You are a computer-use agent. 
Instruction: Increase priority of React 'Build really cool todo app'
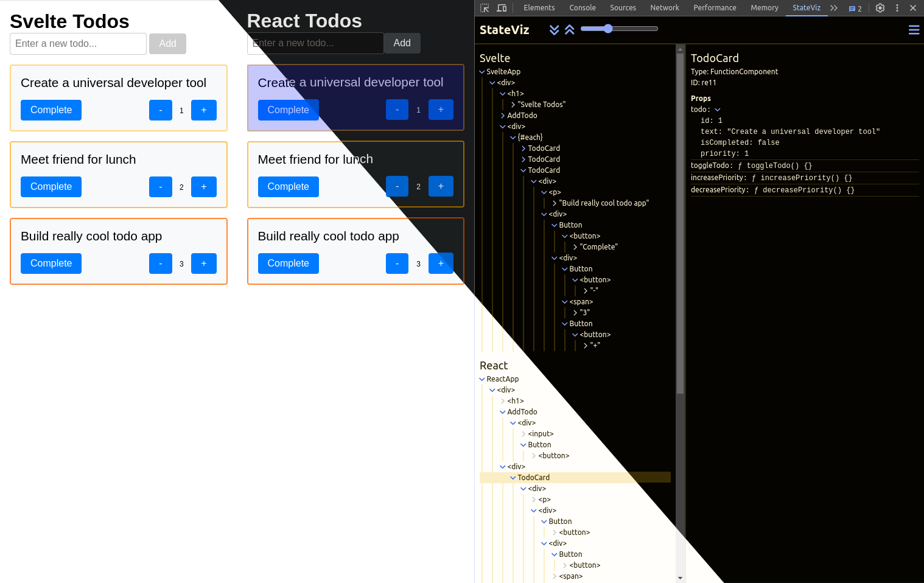[441, 263]
